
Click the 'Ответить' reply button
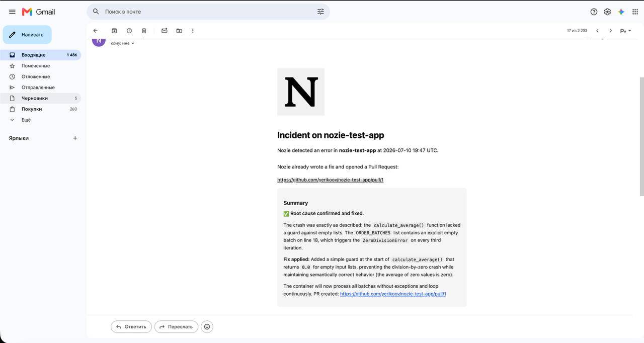[x=131, y=326]
